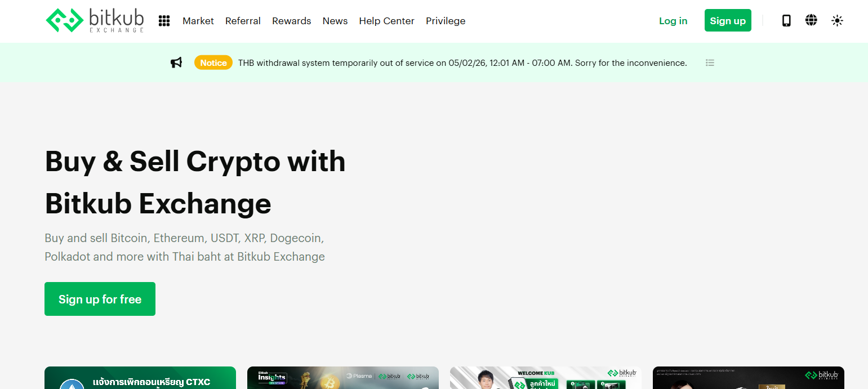868x389 pixels.
Task: Open the language globe icon
Action: coord(811,21)
